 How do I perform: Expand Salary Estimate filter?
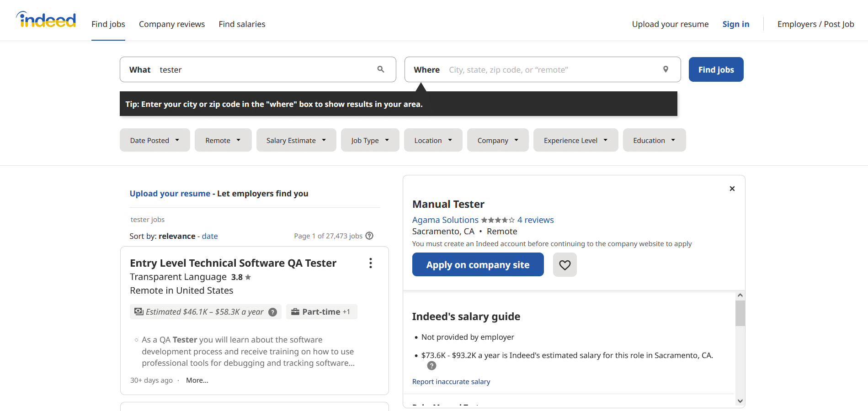pos(296,140)
